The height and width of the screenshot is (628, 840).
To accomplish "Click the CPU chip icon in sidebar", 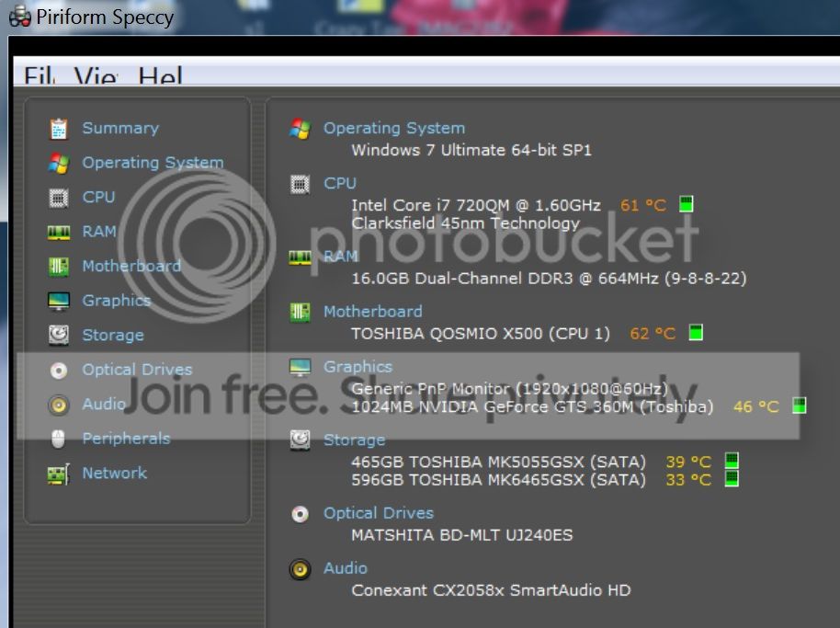I will 59,198.
